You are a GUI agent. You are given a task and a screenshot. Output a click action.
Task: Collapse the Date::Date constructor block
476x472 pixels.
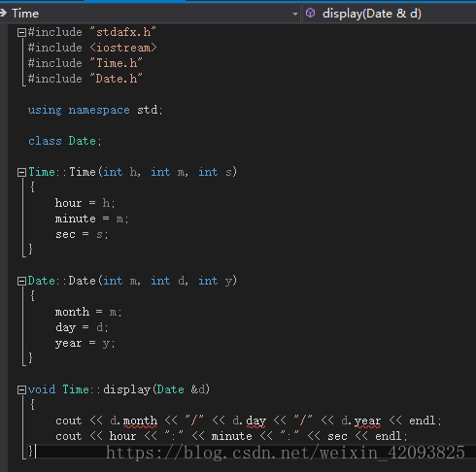21,281
